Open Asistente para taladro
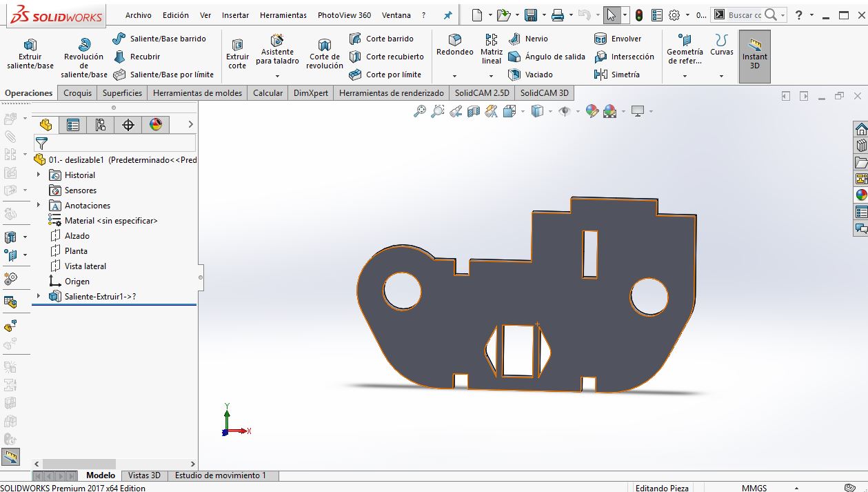The height and width of the screenshot is (492, 868). click(x=277, y=50)
